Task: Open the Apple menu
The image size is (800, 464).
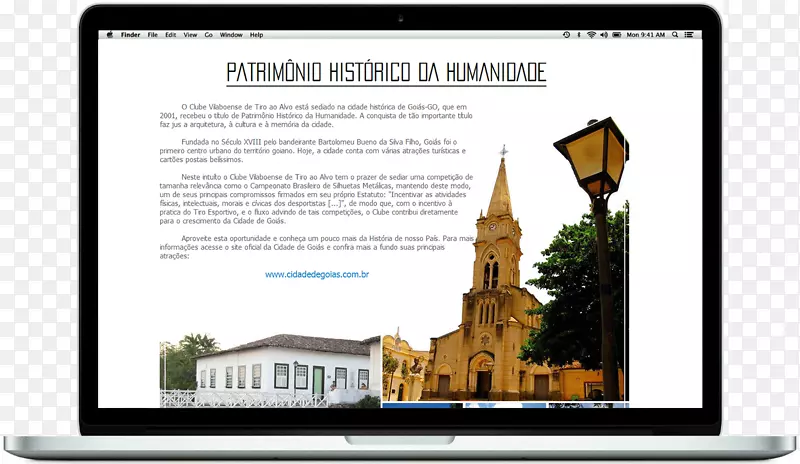Action: 111,35
